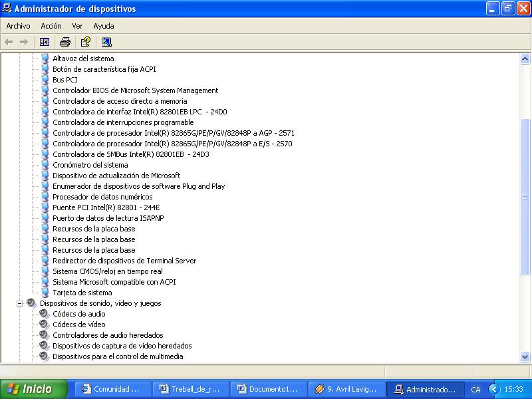This screenshot has width=532, height=399.
Task: Click the icon beside Procesador de datos numéricos
Action: (45, 197)
